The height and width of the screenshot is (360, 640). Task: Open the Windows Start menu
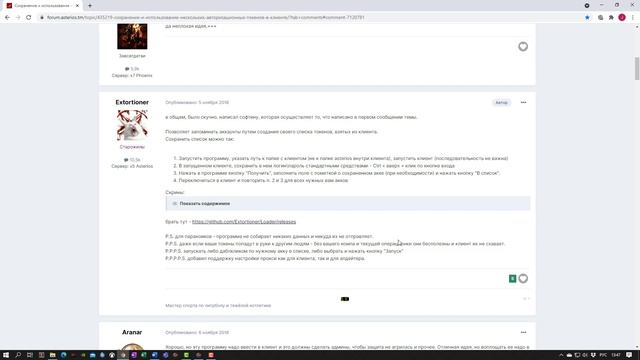tap(6, 355)
